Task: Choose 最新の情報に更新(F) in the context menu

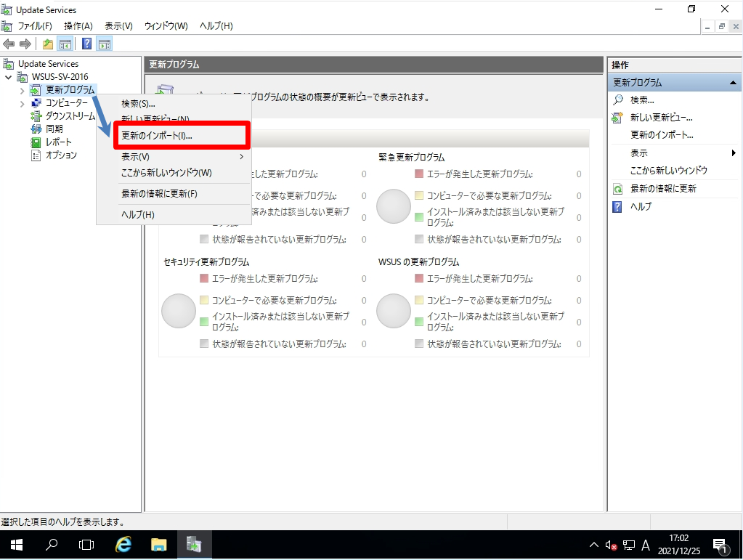Action: 174,194
